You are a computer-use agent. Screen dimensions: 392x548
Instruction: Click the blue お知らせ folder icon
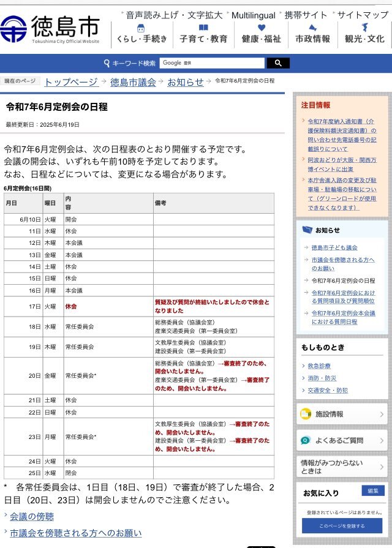307,230
